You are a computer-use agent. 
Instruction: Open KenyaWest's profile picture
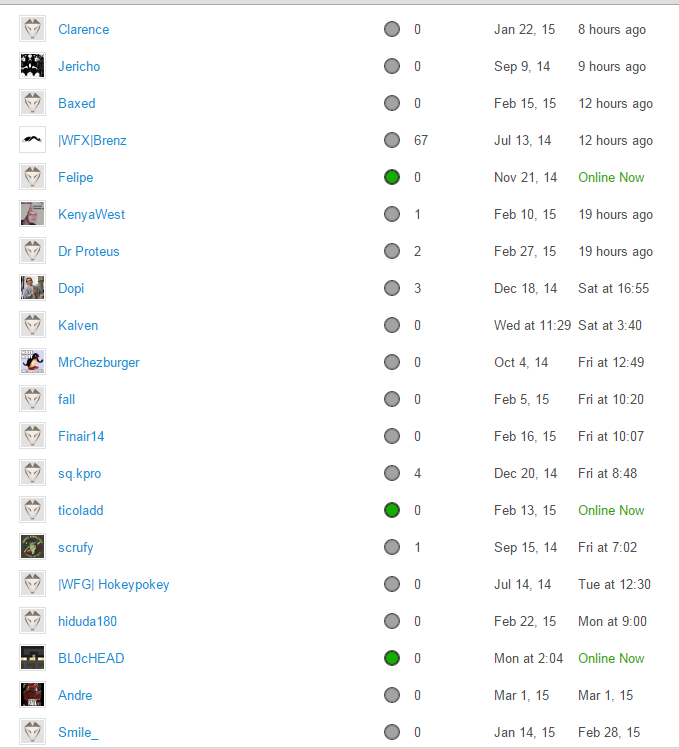[x=32, y=214]
